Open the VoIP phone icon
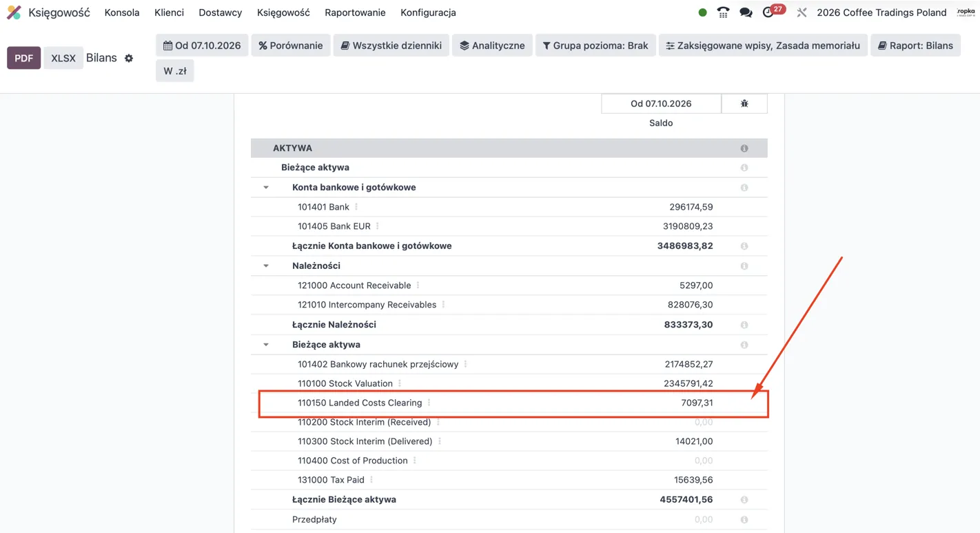The height and width of the screenshot is (533, 980). coord(723,12)
